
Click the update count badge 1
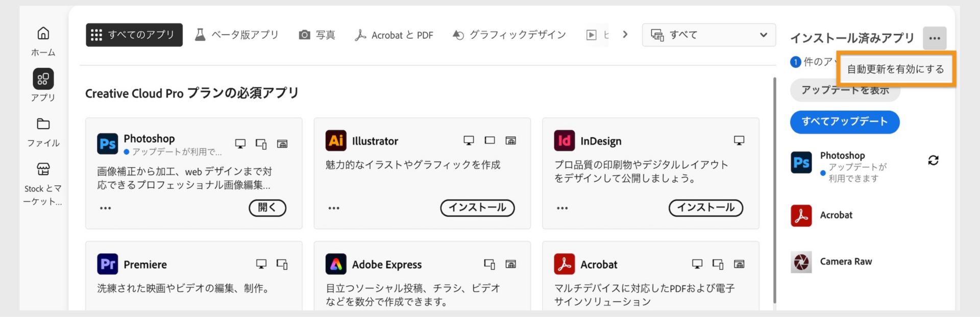[x=796, y=62]
